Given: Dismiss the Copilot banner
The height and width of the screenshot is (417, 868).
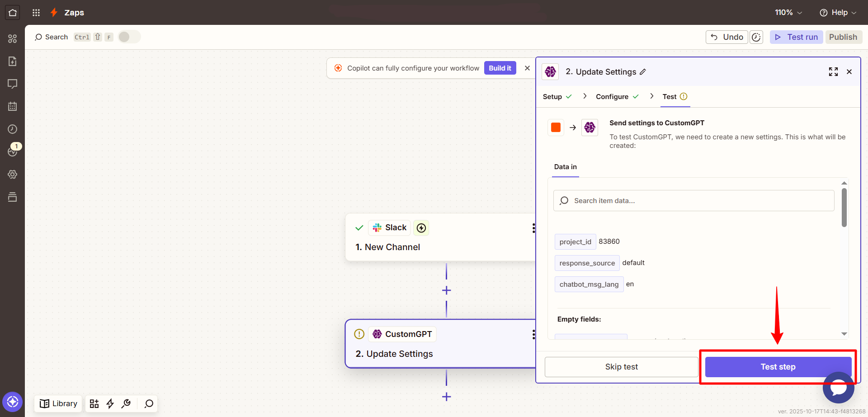Looking at the screenshot, I should pos(527,68).
